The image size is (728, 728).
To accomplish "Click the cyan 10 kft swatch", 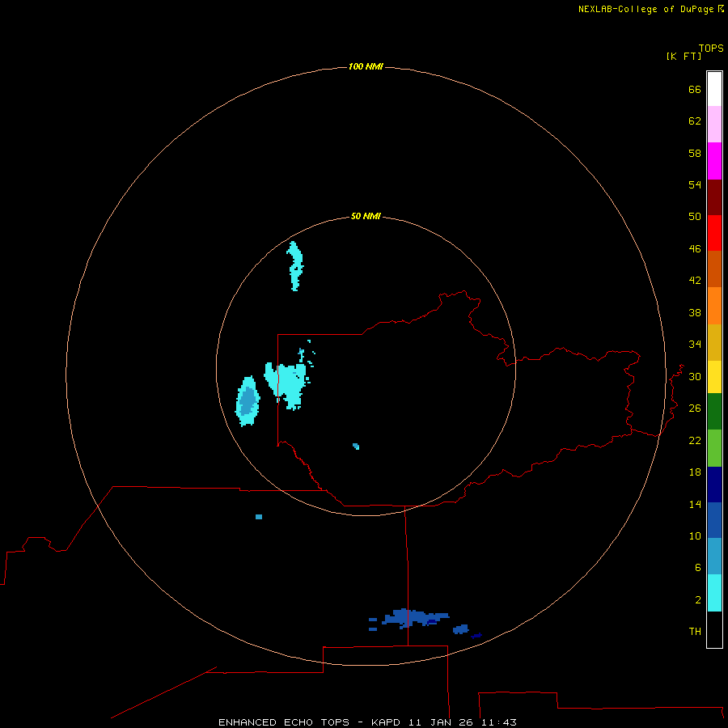I will pos(714,592).
